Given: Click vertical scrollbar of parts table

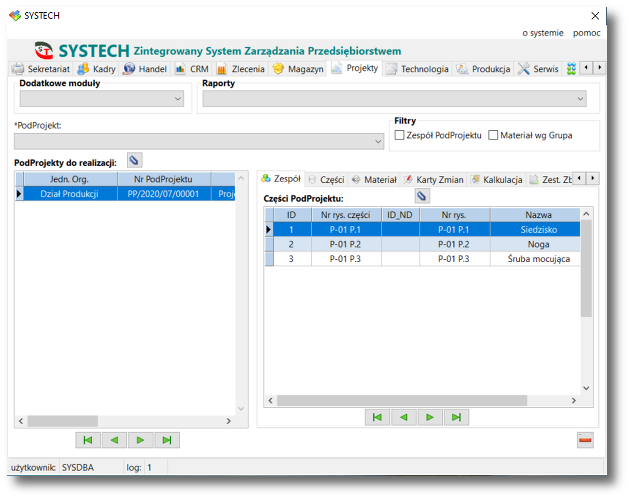Looking at the screenshot, I should (x=586, y=268).
